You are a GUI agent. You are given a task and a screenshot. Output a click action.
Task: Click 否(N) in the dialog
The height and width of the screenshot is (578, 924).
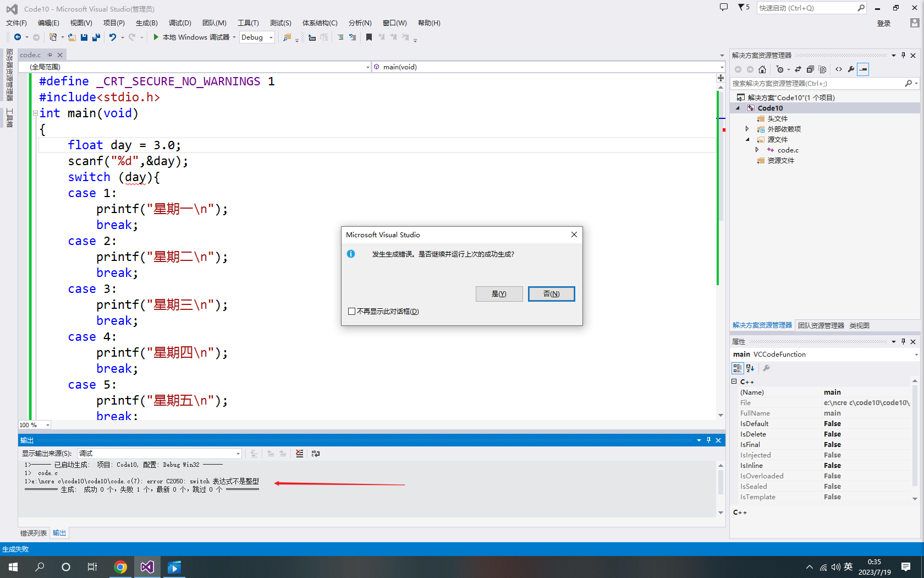(552, 294)
